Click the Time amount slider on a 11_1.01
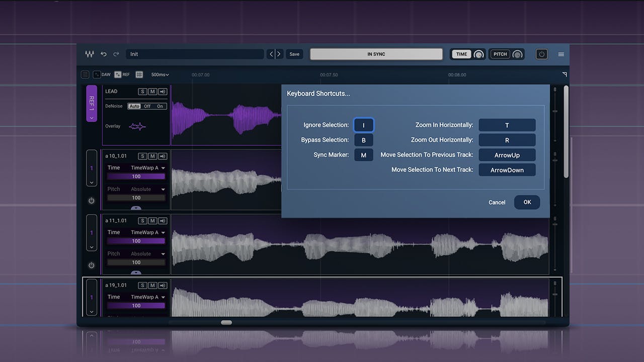This screenshot has width=644, height=362. coord(136,241)
